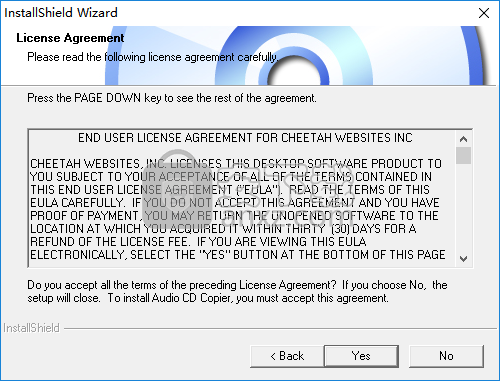The height and width of the screenshot is (381, 500).
Task: Click the scroll thumb in license box
Action: click(x=463, y=155)
